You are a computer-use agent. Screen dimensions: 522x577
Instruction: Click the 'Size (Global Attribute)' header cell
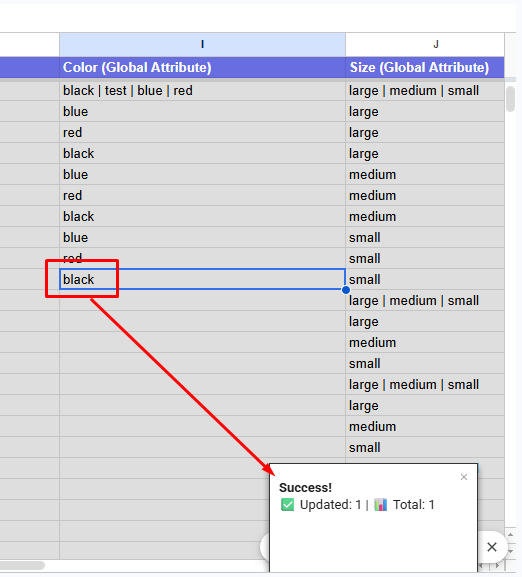[x=425, y=67]
